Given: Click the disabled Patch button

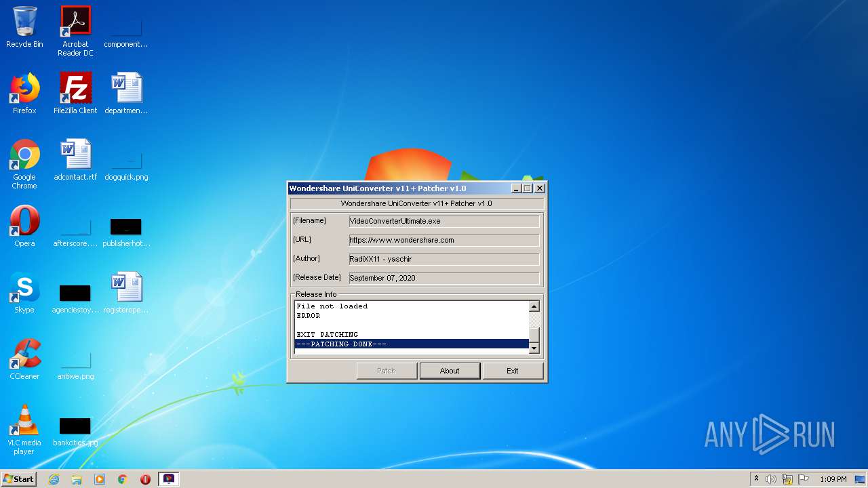Looking at the screenshot, I should 387,371.
